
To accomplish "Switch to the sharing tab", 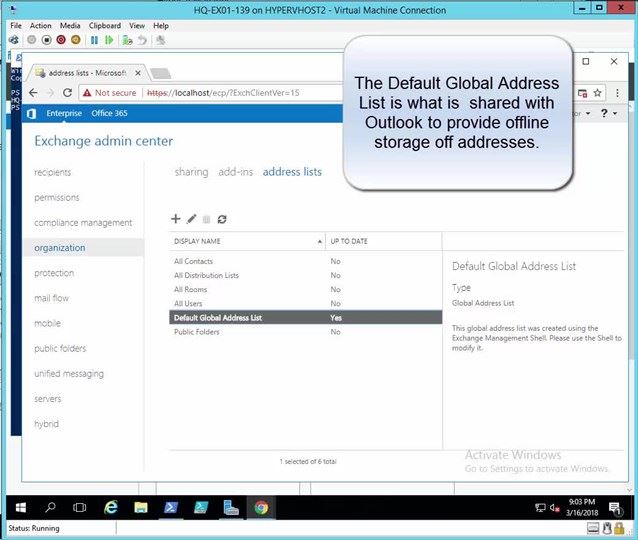I will pos(191,172).
